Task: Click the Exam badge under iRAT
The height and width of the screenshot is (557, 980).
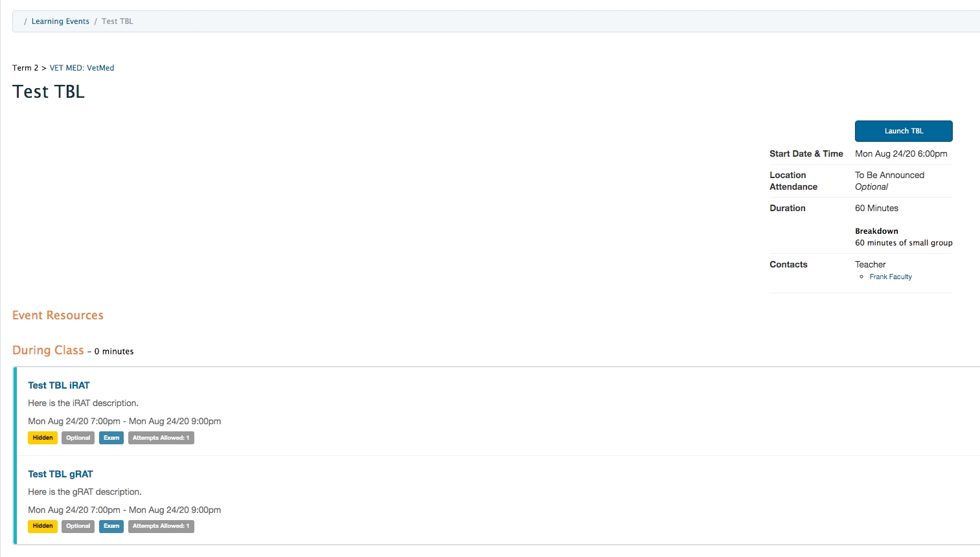Action: point(111,438)
